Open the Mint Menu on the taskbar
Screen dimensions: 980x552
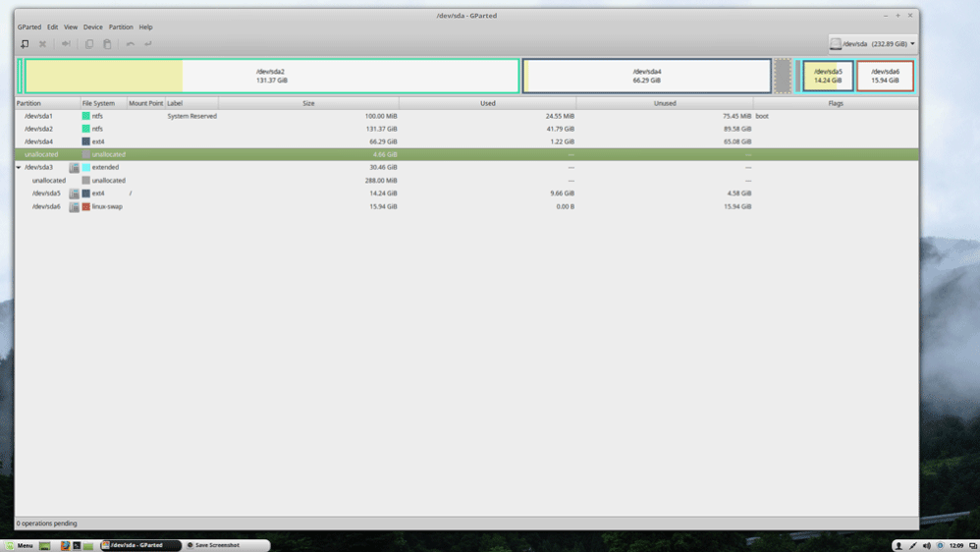click(x=20, y=545)
